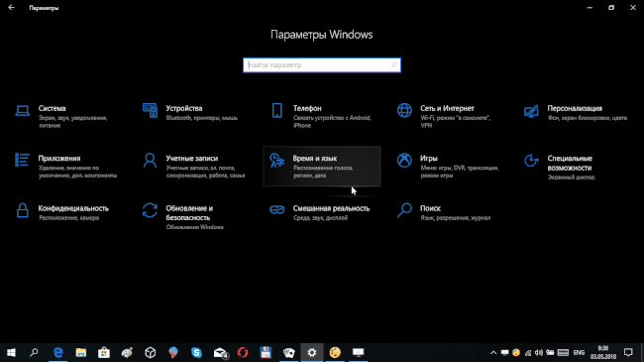Open the touch keyboard tray icon
The height and width of the screenshot is (362, 644).
tap(563, 353)
